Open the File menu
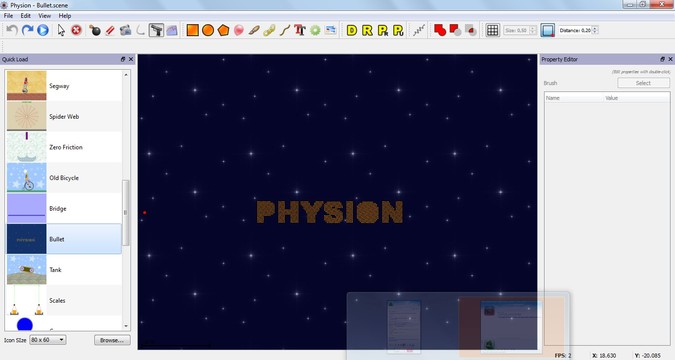 [x=8, y=16]
